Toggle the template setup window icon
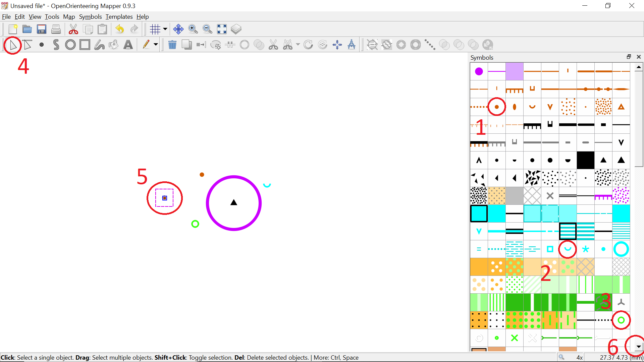 click(236, 29)
